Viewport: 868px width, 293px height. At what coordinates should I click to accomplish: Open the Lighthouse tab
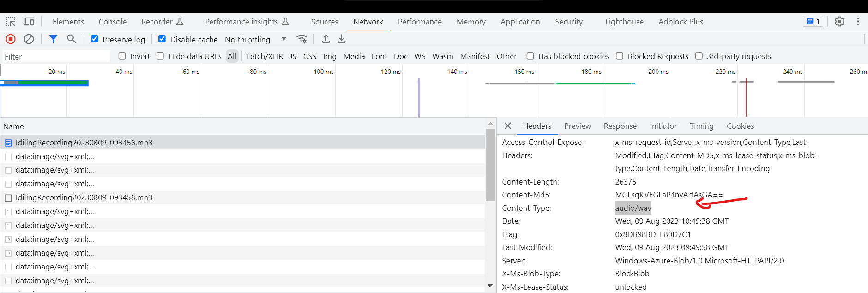coord(624,22)
